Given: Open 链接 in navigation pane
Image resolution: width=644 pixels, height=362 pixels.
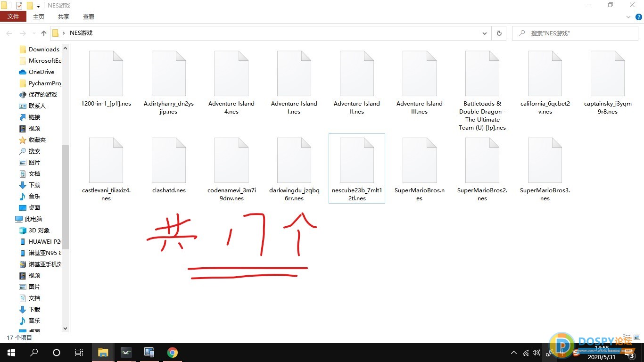Looking at the screenshot, I should pyautogui.click(x=29, y=117).
